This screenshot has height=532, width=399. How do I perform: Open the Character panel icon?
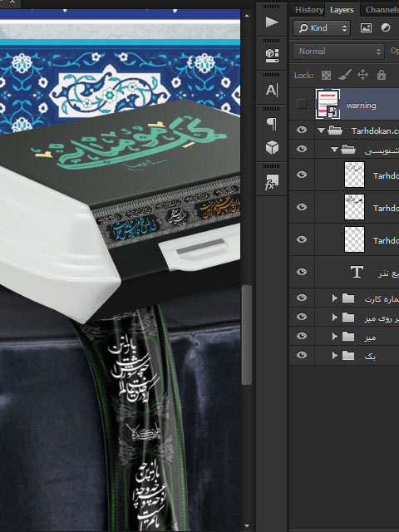coord(272,90)
